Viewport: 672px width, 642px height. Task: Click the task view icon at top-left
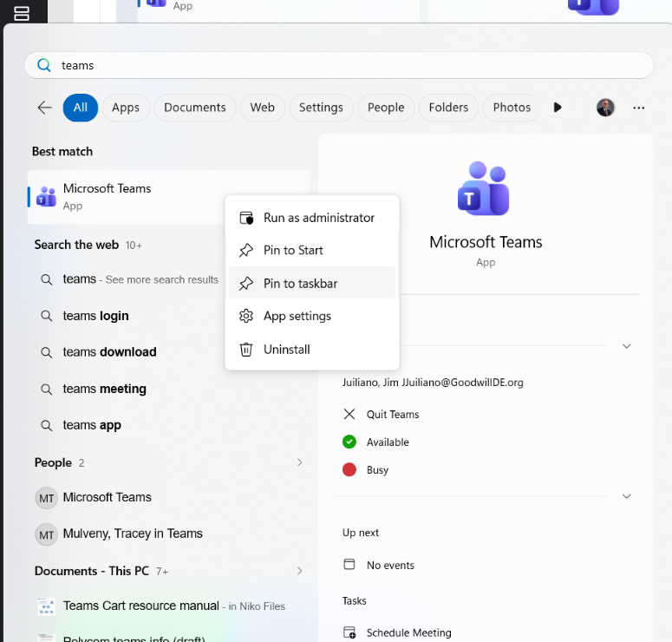click(x=22, y=12)
